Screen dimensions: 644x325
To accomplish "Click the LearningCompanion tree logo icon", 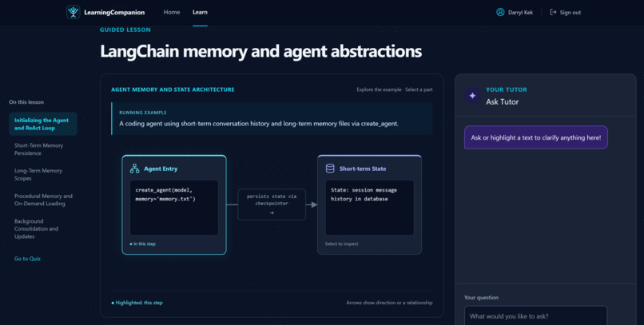I will (x=73, y=12).
